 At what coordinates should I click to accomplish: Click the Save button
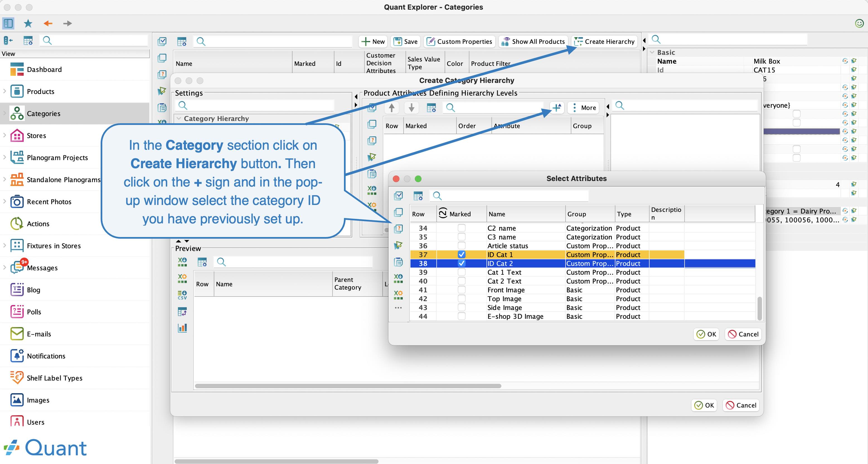(x=406, y=42)
